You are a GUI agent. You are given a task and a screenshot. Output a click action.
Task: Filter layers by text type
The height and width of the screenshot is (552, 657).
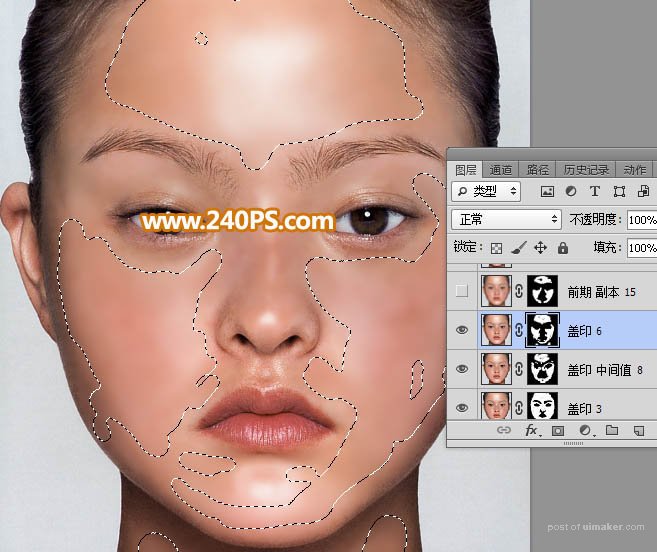coord(595,192)
